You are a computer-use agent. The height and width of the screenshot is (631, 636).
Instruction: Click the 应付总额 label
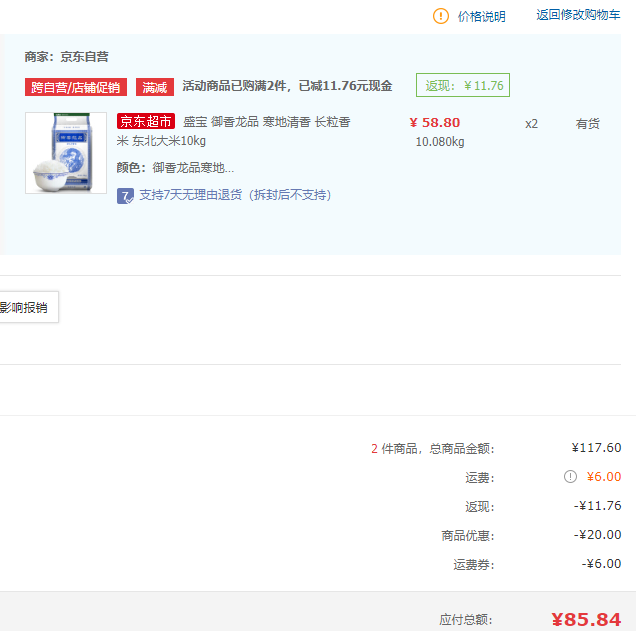point(466,620)
